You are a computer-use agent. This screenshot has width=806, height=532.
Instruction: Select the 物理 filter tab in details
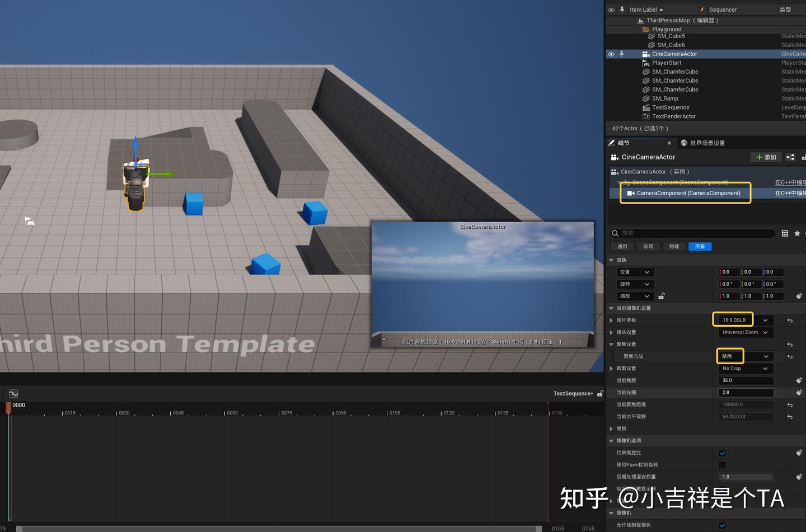(674, 246)
